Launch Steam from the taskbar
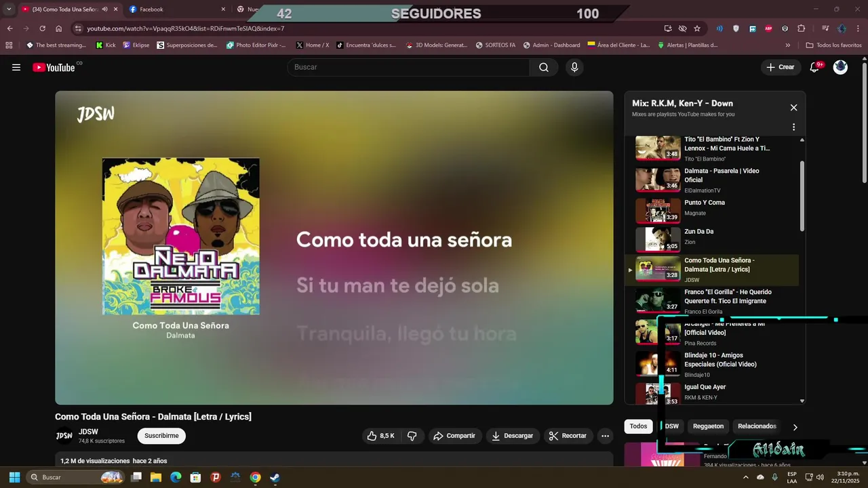Screen dimensions: 868x488 275,477
